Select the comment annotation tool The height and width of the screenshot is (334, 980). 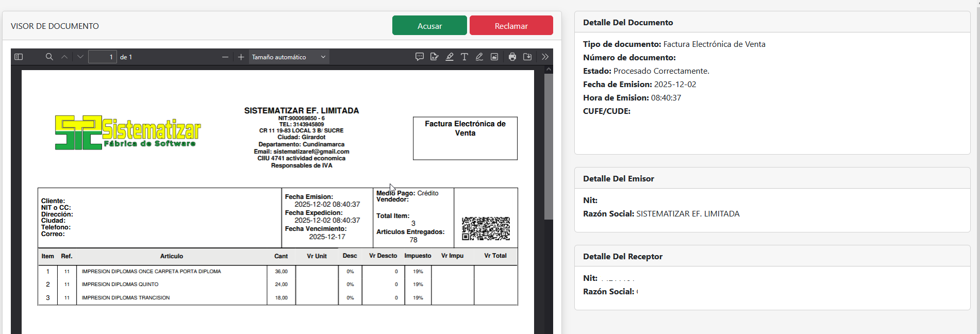pyautogui.click(x=420, y=57)
